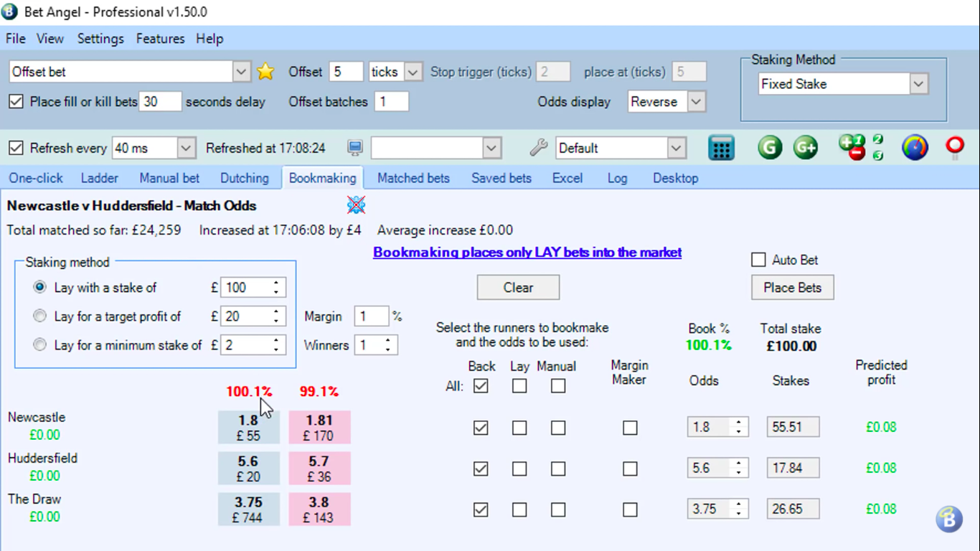Click the small green number 3 icon

[x=878, y=155]
